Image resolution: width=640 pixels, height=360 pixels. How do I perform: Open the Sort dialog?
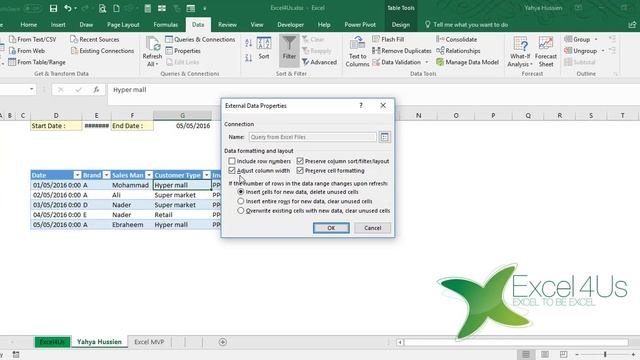point(264,48)
